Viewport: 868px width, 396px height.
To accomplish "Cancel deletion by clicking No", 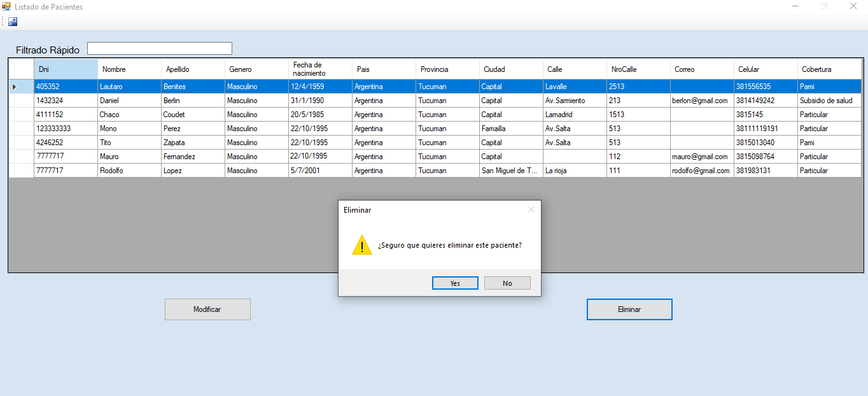I will [x=507, y=283].
